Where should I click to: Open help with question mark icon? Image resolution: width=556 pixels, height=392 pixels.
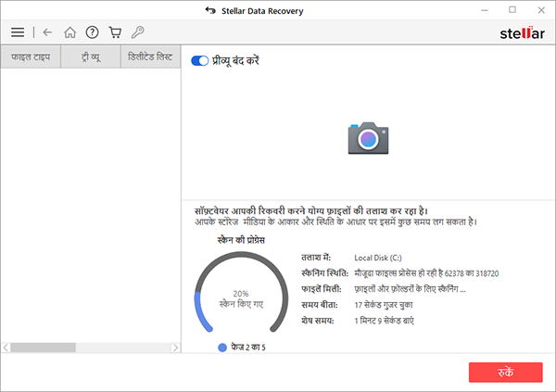pos(93,32)
